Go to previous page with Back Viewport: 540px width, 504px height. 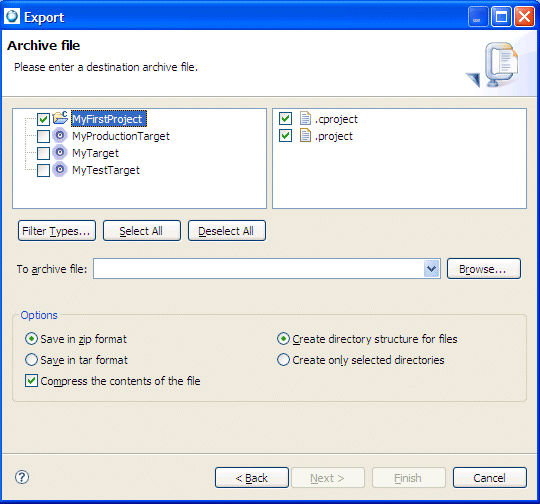point(252,478)
